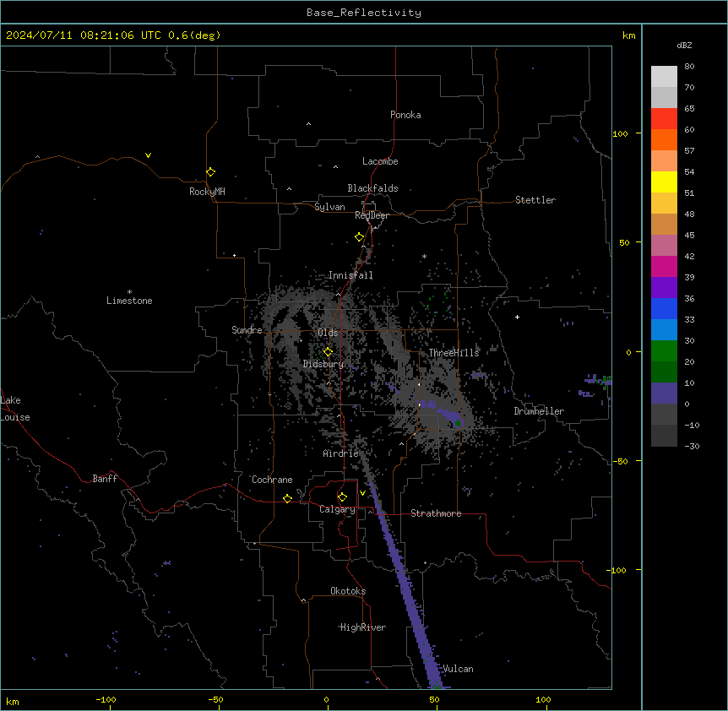Click the yellow V marker northeast of Calgary
This screenshot has width=728, height=711.
tap(362, 493)
